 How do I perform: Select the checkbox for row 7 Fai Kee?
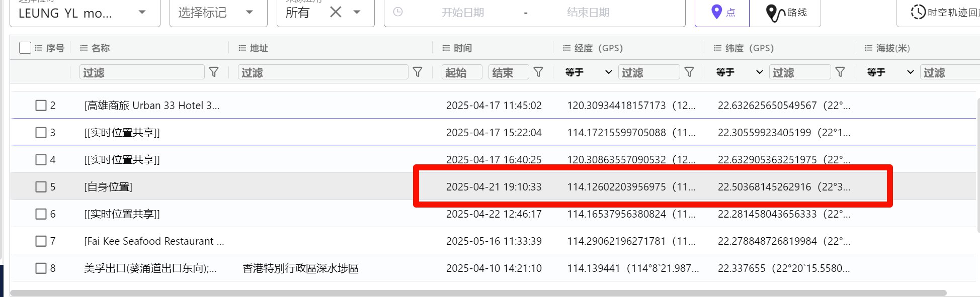(x=41, y=241)
